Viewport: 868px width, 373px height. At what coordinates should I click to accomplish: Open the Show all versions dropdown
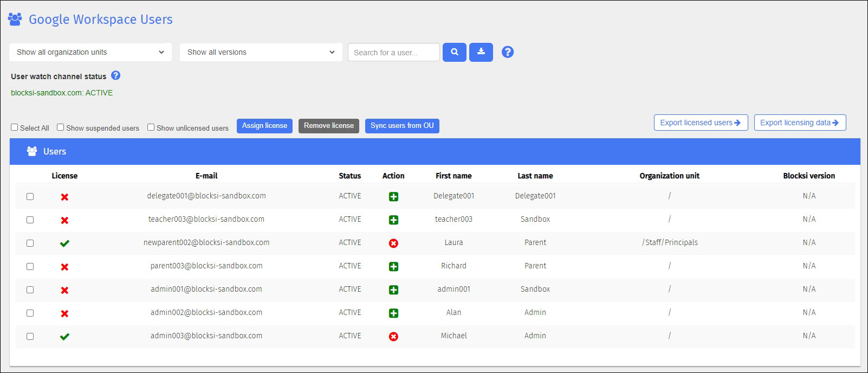click(x=261, y=52)
